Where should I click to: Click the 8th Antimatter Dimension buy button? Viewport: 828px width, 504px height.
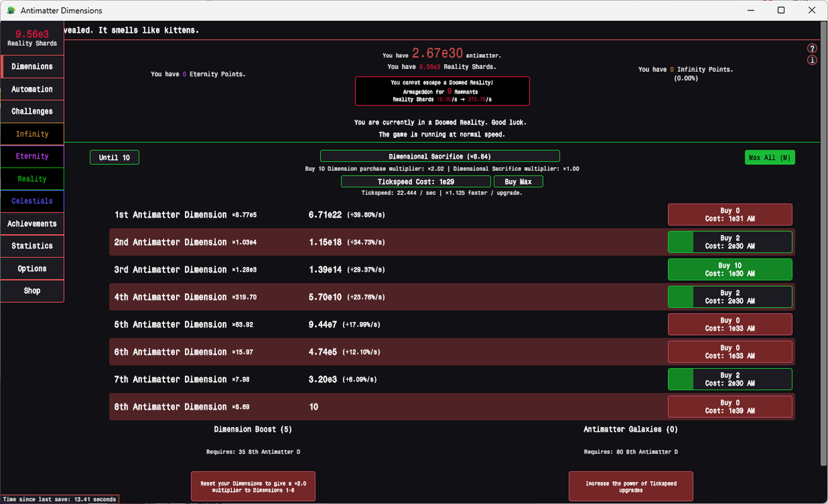tap(730, 407)
